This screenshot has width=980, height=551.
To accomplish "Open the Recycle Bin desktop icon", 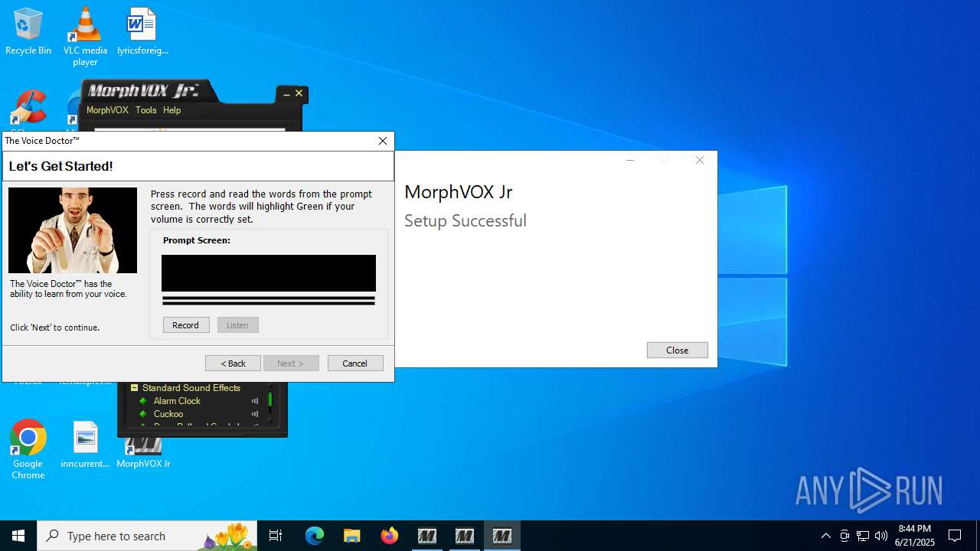I will pos(28,31).
